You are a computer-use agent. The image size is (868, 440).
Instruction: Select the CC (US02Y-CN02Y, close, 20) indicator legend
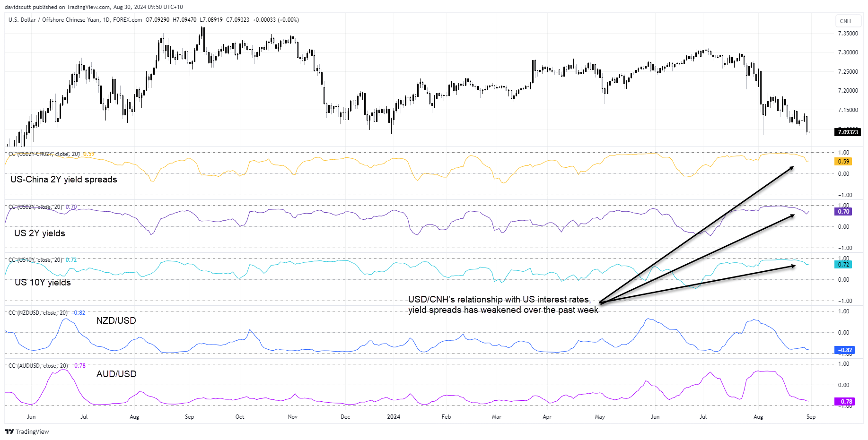pos(44,154)
